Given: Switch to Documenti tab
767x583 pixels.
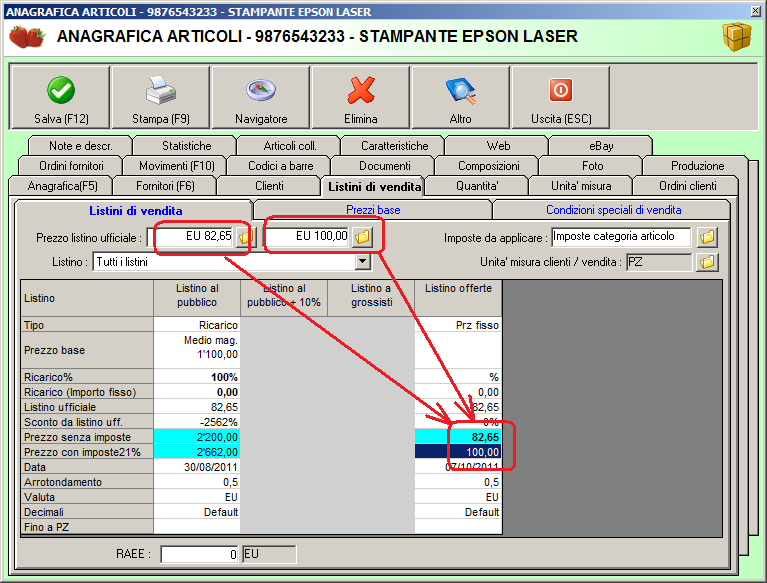Looking at the screenshot, I should 384,166.
